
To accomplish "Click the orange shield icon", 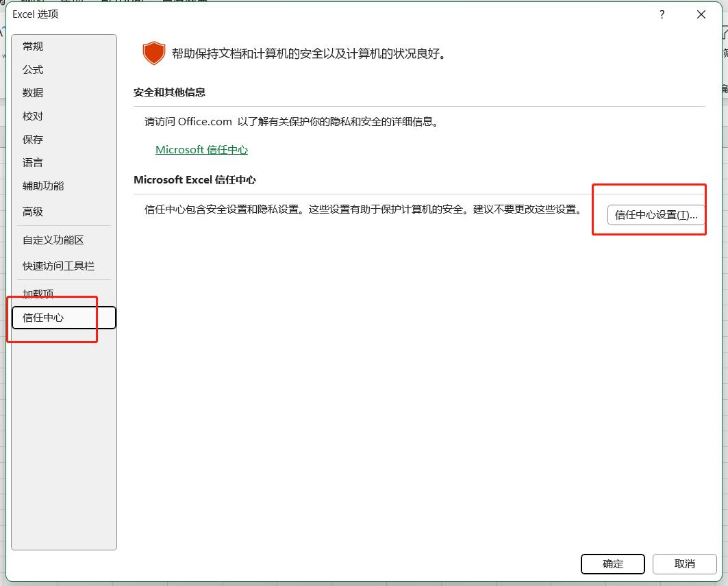I will (x=154, y=53).
